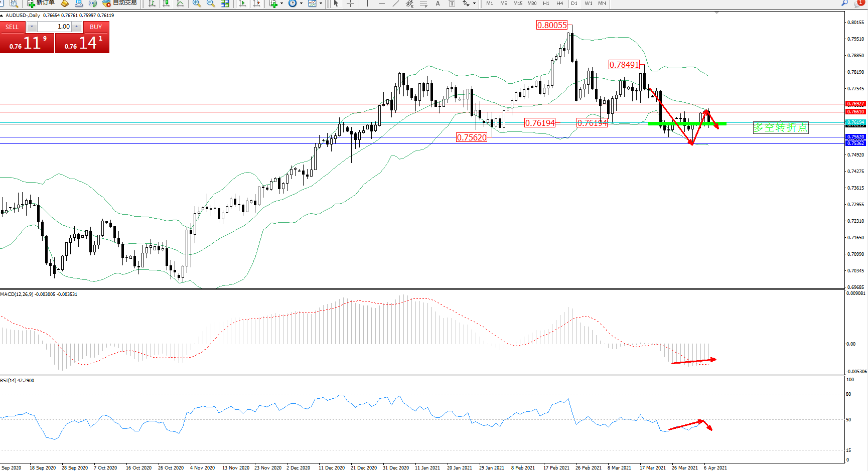Increase the lot volume with up arrow

pos(77,27)
